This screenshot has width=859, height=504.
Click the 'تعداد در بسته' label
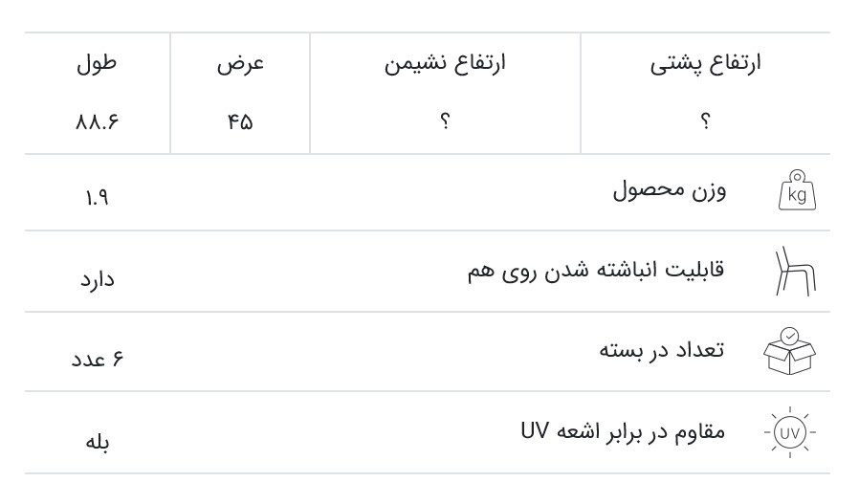pos(662,350)
